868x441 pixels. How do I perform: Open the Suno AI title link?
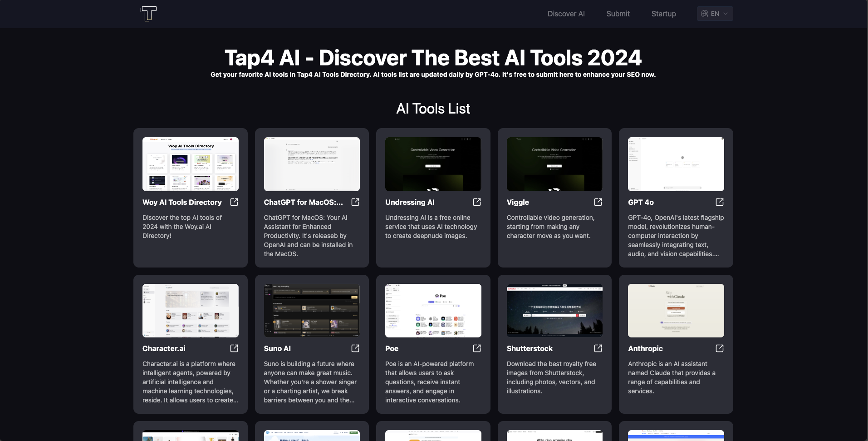coord(277,348)
